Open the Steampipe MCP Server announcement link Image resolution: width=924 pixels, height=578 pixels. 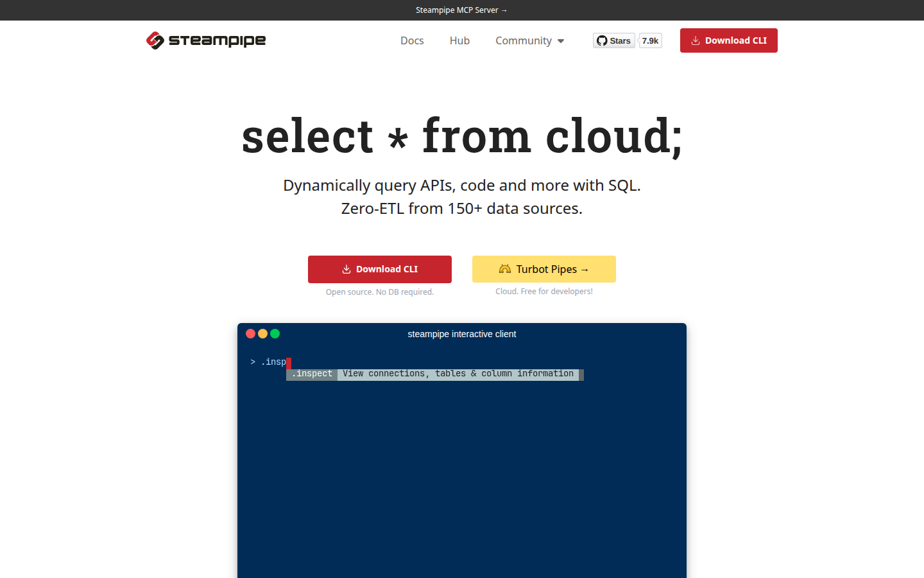click(461, 10)
